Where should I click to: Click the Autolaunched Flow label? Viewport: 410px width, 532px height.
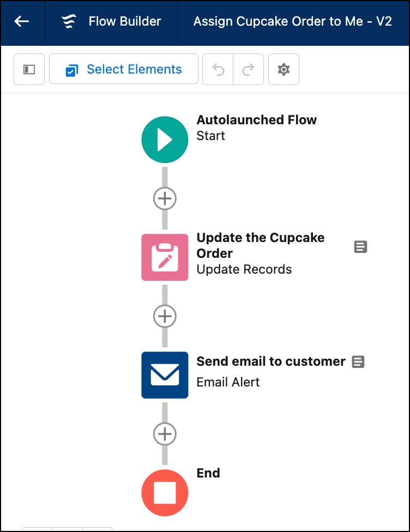(257, 120)
